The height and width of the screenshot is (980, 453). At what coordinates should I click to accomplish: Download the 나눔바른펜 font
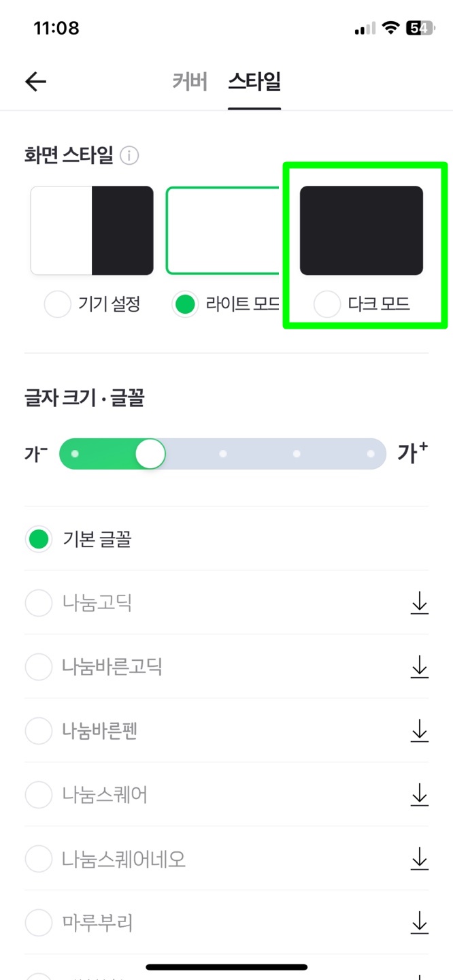coord(419,731)
